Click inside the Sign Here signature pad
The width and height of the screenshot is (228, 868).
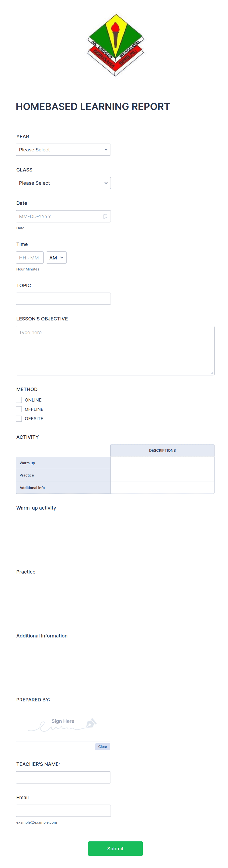[63, 724]
